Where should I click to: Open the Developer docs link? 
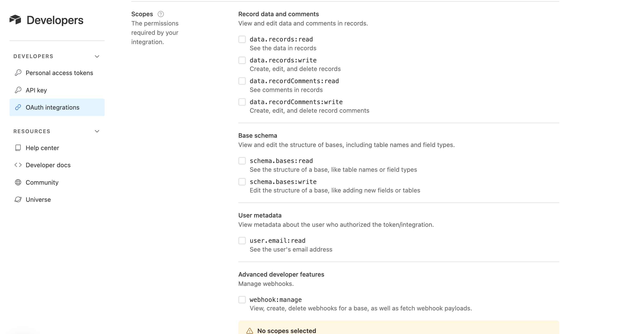tap(48, 165)
